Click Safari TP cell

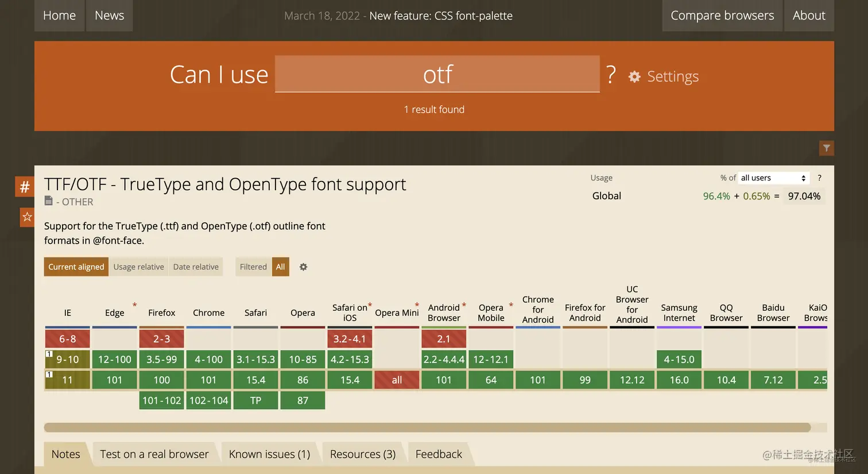coord(256,400)
